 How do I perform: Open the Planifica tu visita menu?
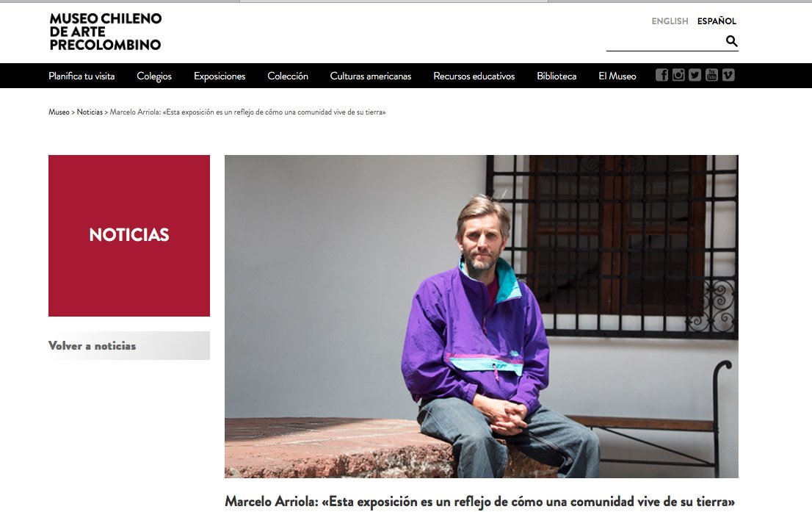(81, 76)
